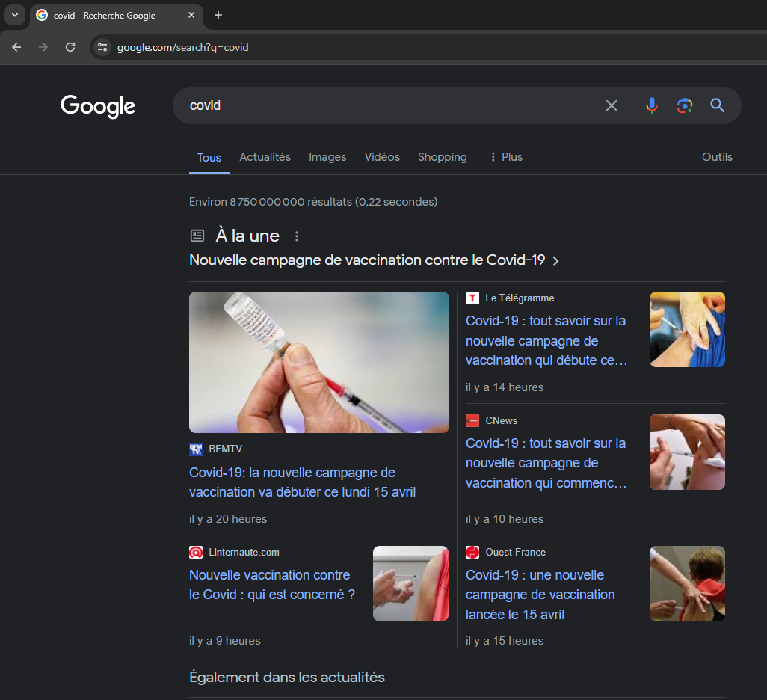
Task: Open the Linternaute.com article thumbnail
Action: (411, 584)
